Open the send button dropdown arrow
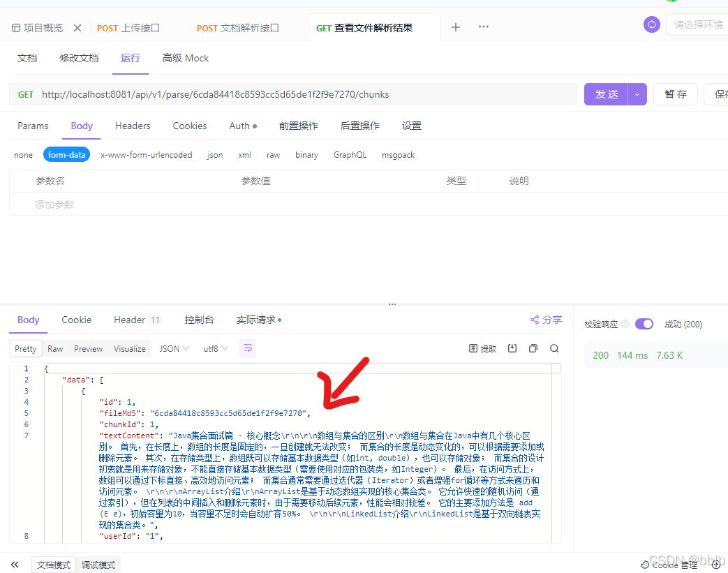The height and width of the screenshot is (573, 728). (636, 94)
